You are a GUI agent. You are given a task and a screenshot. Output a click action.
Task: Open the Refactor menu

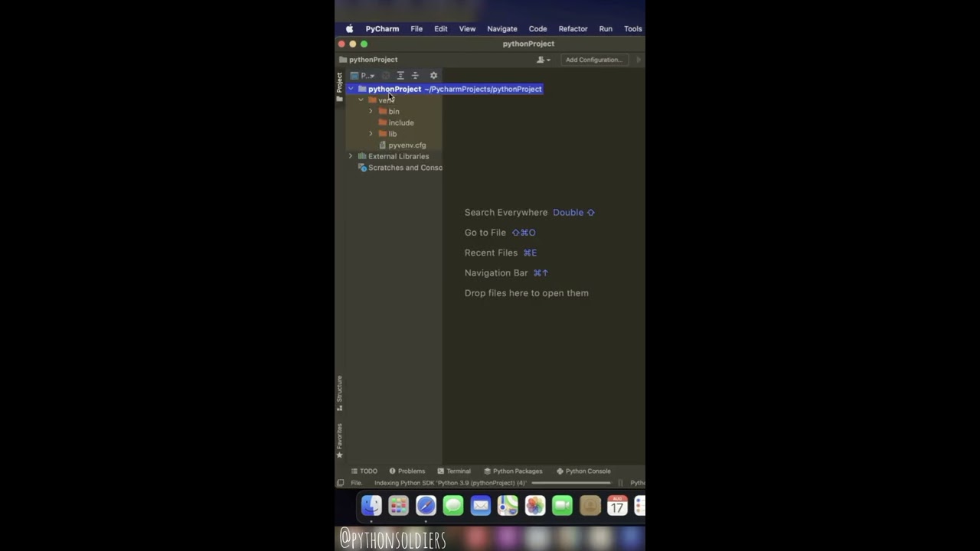tap(573, 29)
